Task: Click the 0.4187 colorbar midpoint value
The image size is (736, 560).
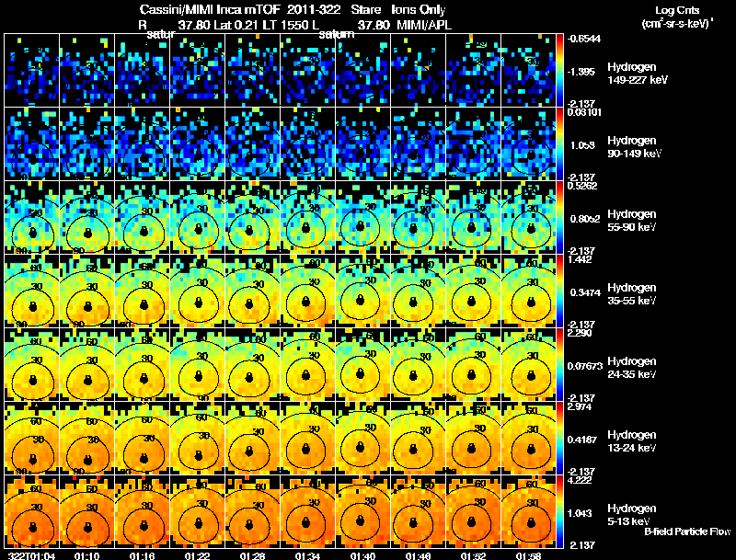Action: pos(583,440)
